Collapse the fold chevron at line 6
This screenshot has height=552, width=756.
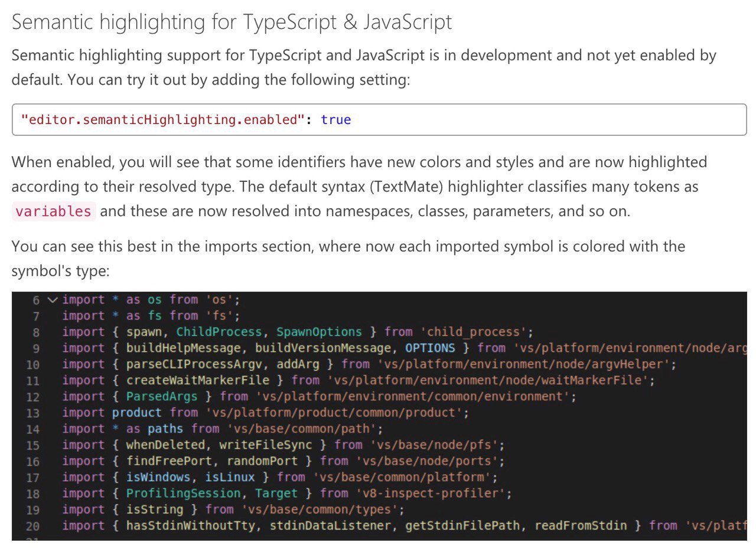coord(53,300)
